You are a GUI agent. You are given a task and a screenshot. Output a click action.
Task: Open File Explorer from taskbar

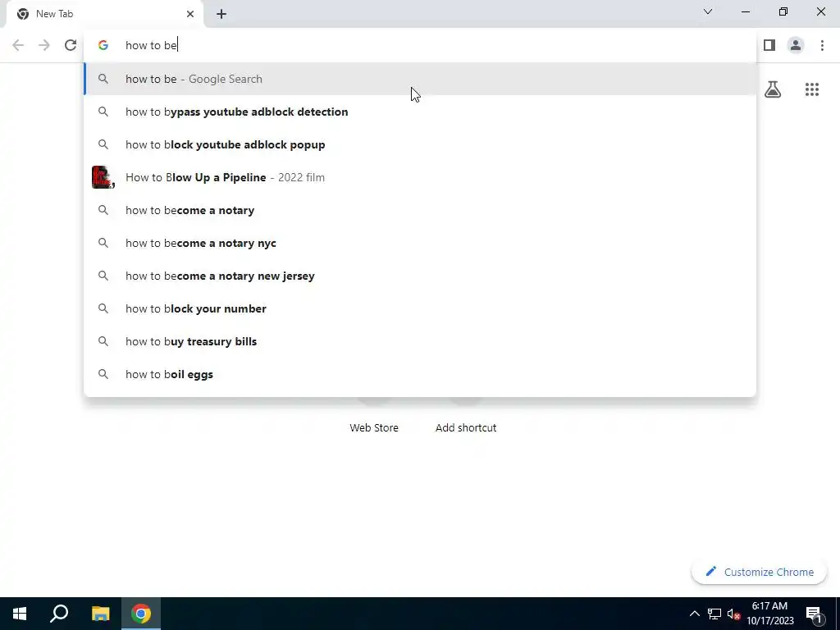click(100, 614)
